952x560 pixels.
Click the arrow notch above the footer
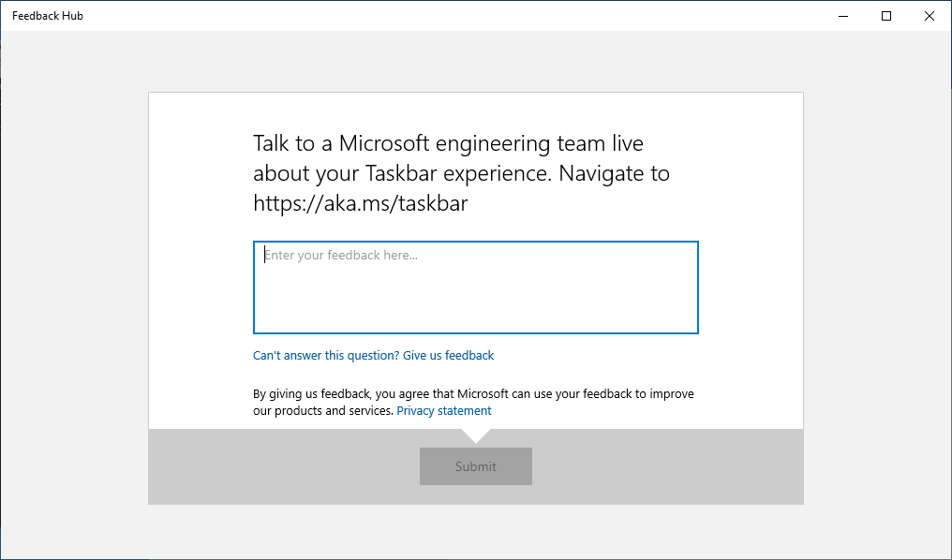tap(475, 433)
